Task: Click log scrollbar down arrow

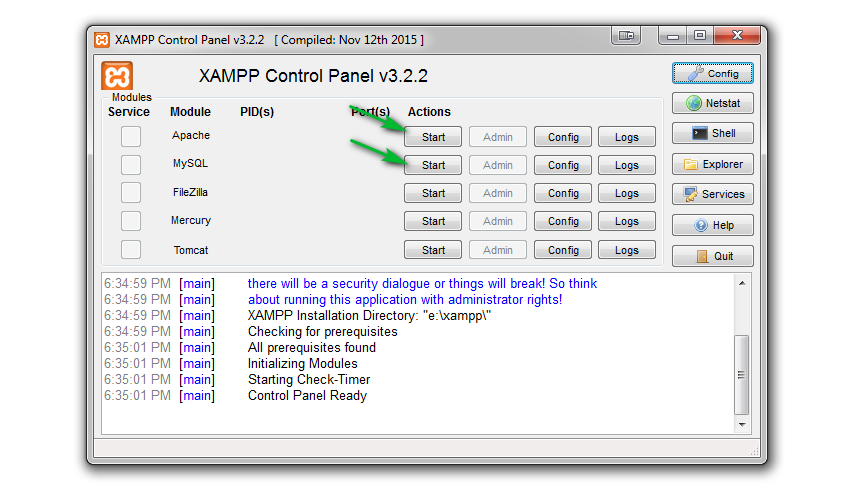Action: (x=742, y=425)
